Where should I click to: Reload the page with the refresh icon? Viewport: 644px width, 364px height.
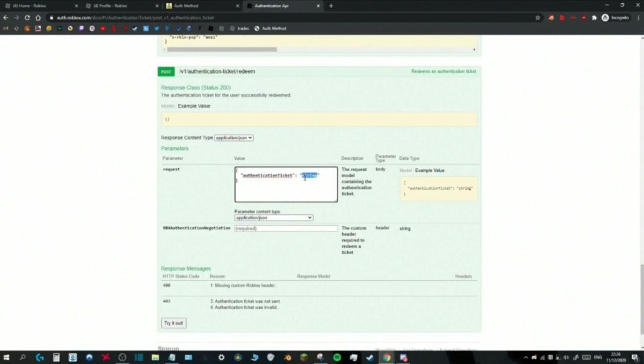[27, 18]
